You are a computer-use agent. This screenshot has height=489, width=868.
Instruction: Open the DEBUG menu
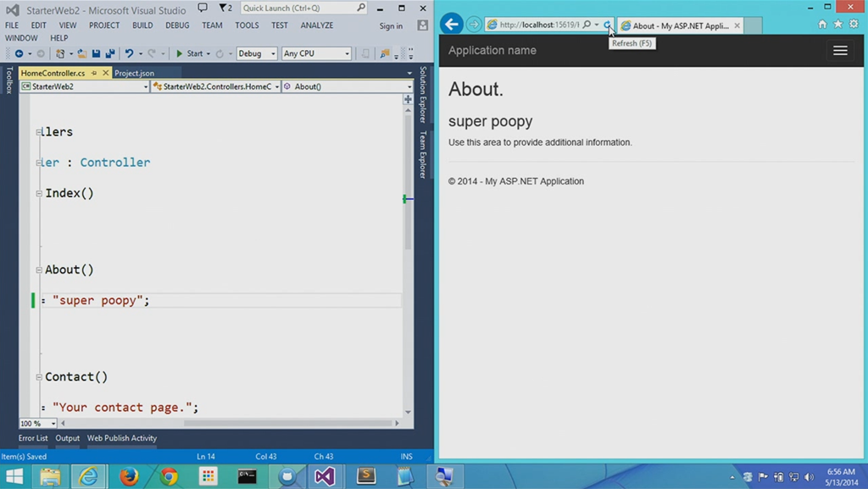click(177, 25)
